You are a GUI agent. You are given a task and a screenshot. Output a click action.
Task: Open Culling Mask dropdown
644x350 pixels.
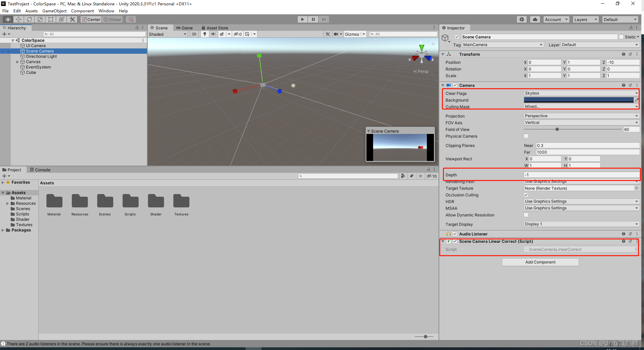(x=581, y=107)
